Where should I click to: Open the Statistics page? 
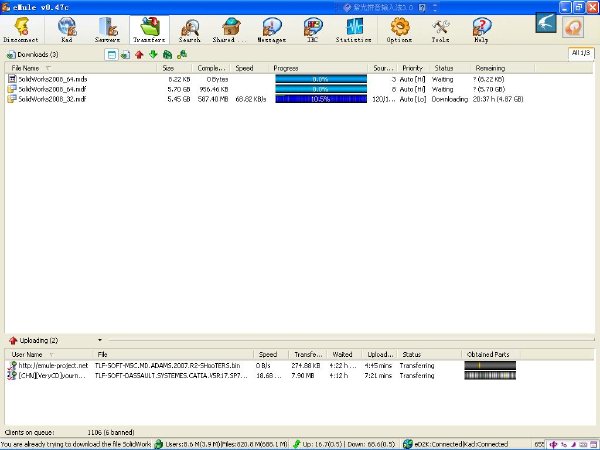(354, 30)
